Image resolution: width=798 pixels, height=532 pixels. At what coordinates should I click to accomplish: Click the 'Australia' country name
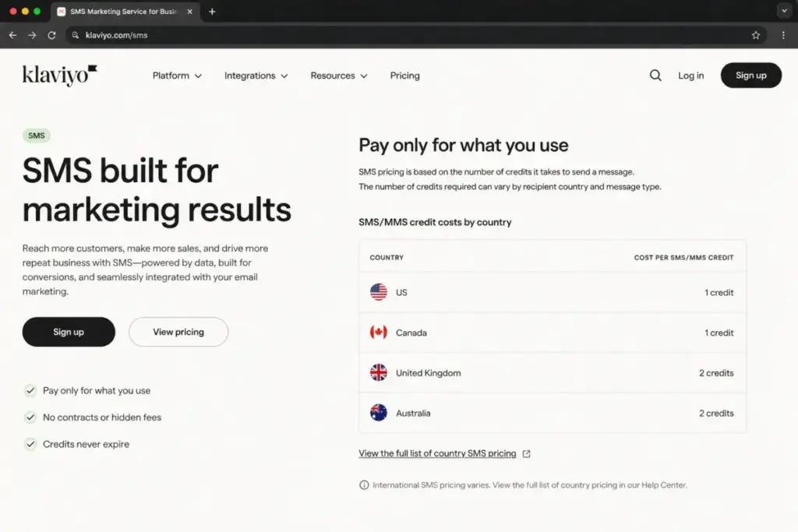pos(413,413)
